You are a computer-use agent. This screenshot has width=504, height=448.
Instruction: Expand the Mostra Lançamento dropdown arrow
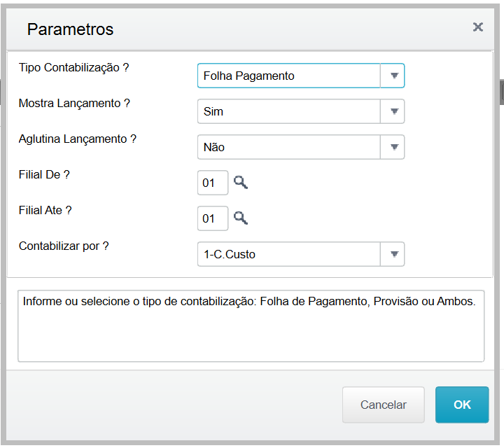393,111
